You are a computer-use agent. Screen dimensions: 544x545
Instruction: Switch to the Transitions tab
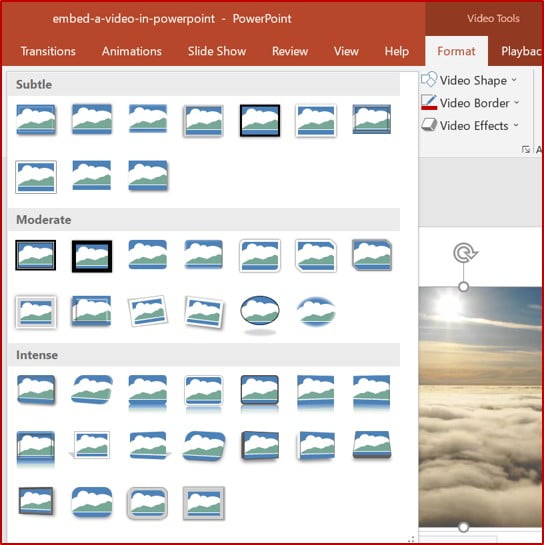pyautogui.click(x=48, y=51)
